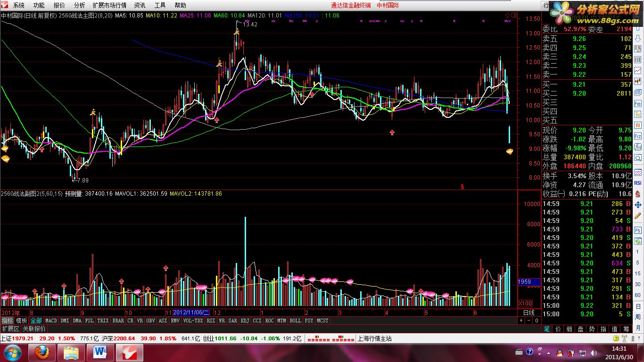This screenshot has height=362, width=644.
Task: Select the 30-minute period button
Action: click(637, 284)
